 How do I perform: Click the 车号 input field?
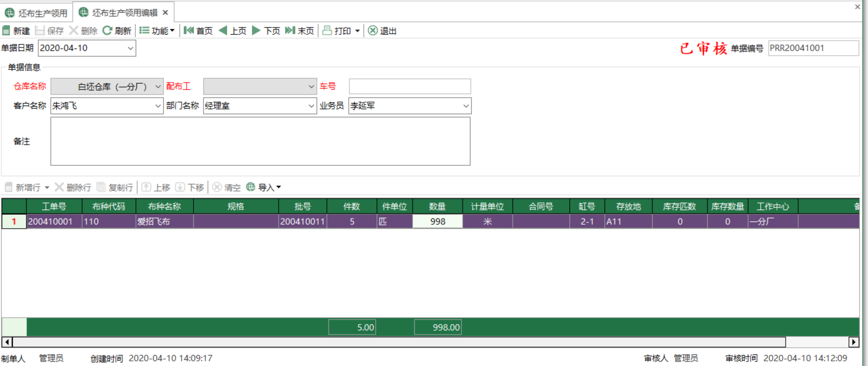[x=410, y=86]
